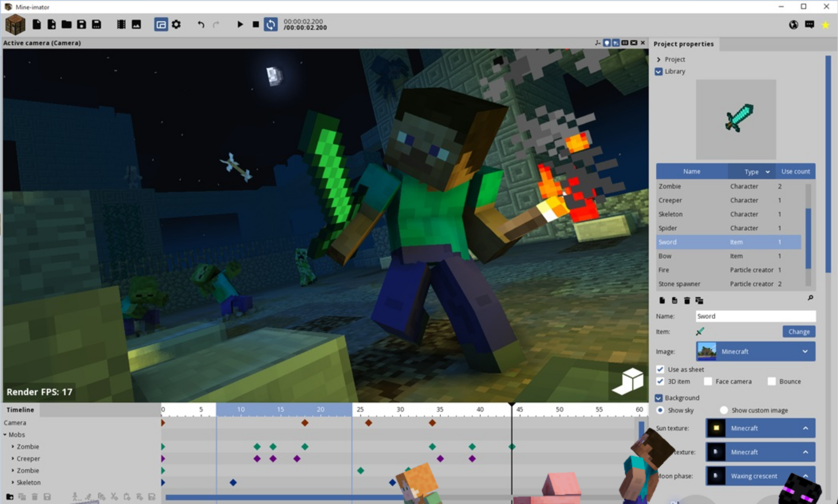Undo the last action
Image resolution: width=838 pixels, height=504 pixels.
point(201,25)
